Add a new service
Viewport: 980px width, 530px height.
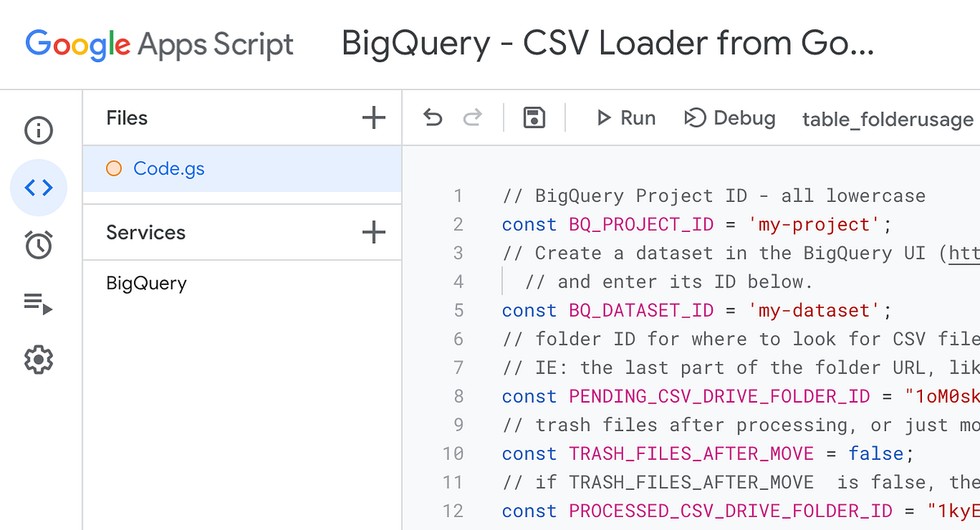tap(373, 232)
